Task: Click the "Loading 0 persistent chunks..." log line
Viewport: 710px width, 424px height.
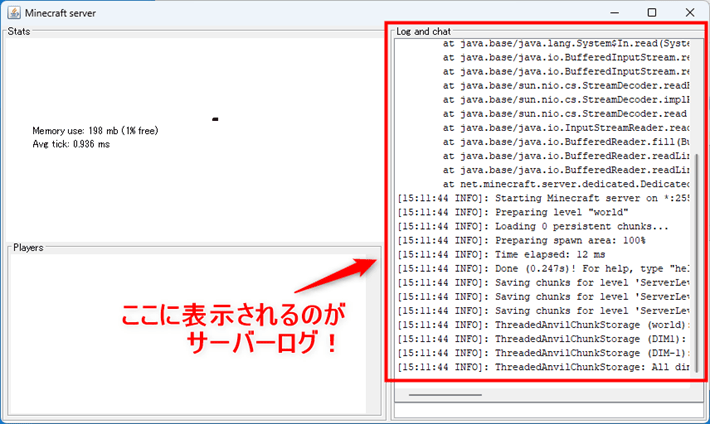Action: (533, 226)
